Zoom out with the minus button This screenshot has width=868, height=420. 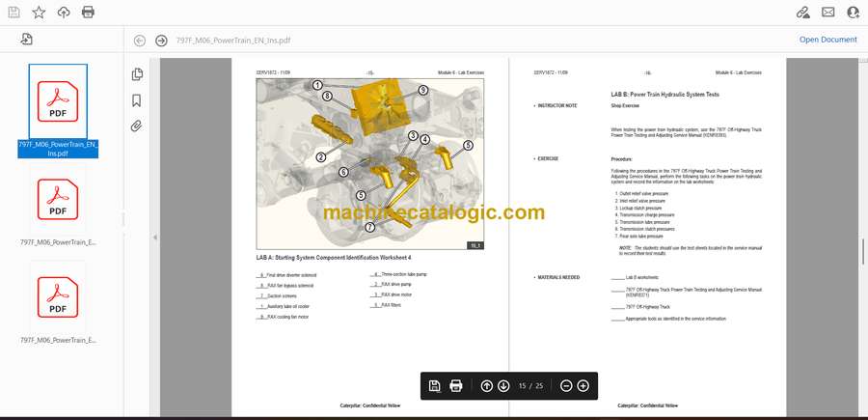point(566,385)
